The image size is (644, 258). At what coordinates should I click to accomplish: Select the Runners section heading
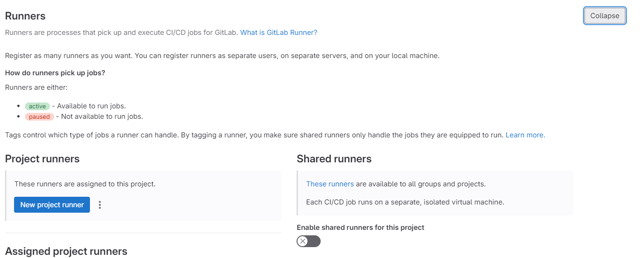pyautogui.click(x=25, y=16)
